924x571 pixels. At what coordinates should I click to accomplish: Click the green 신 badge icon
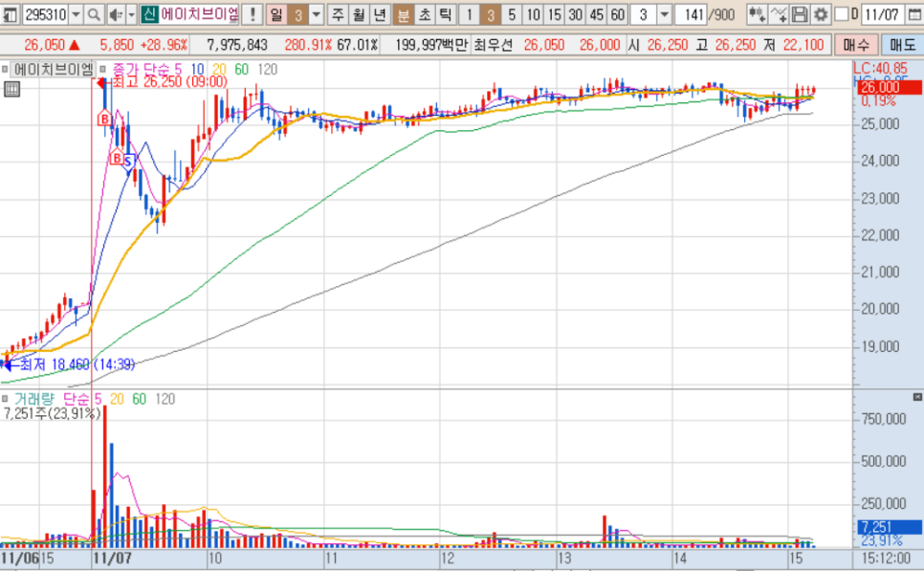pos(149,14)
